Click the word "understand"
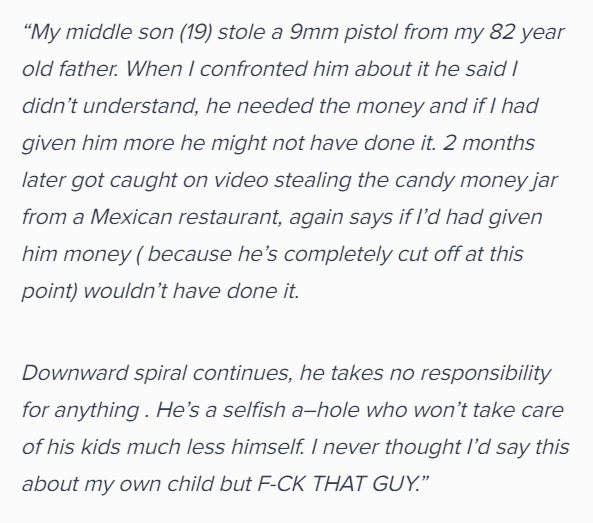Screen dimensions: 593x523 (140, 106)
